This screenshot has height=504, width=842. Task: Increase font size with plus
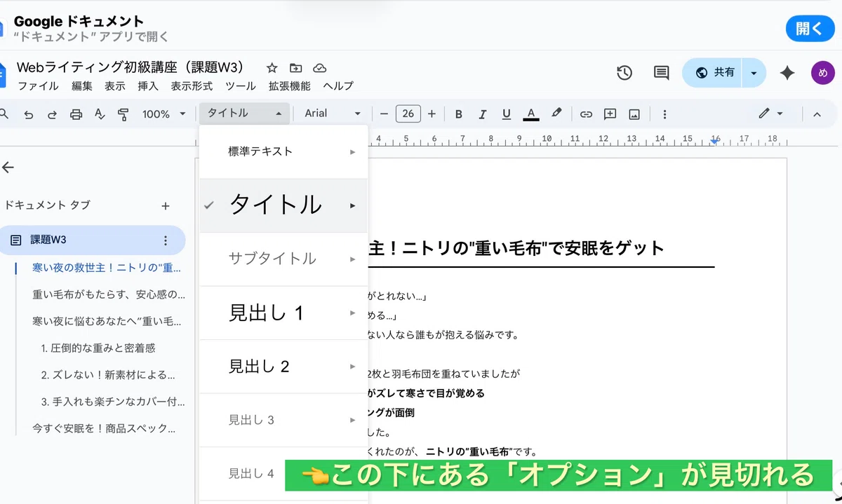click(432, 114)
